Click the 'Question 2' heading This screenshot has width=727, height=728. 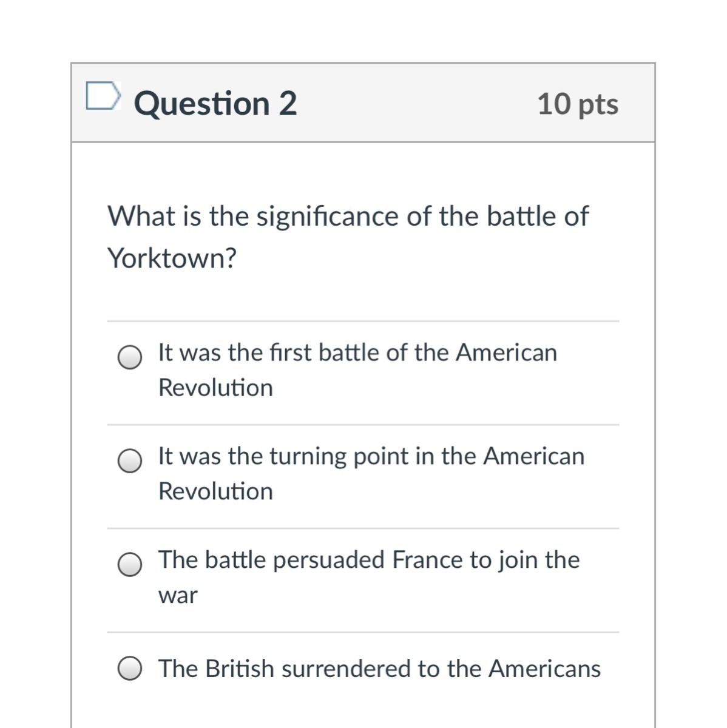tap(215, 103)
